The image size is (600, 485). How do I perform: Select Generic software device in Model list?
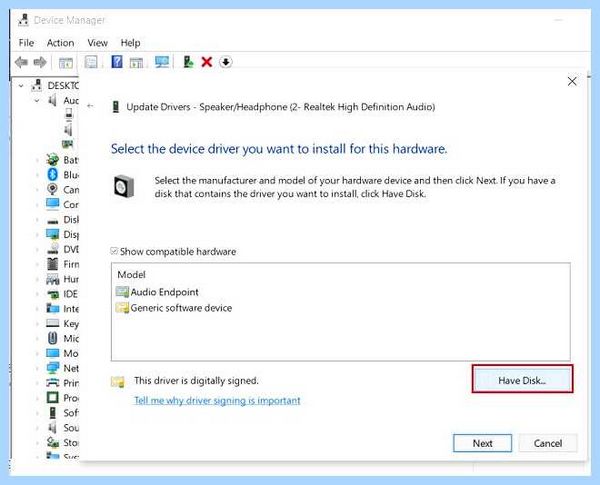(174, 308)
